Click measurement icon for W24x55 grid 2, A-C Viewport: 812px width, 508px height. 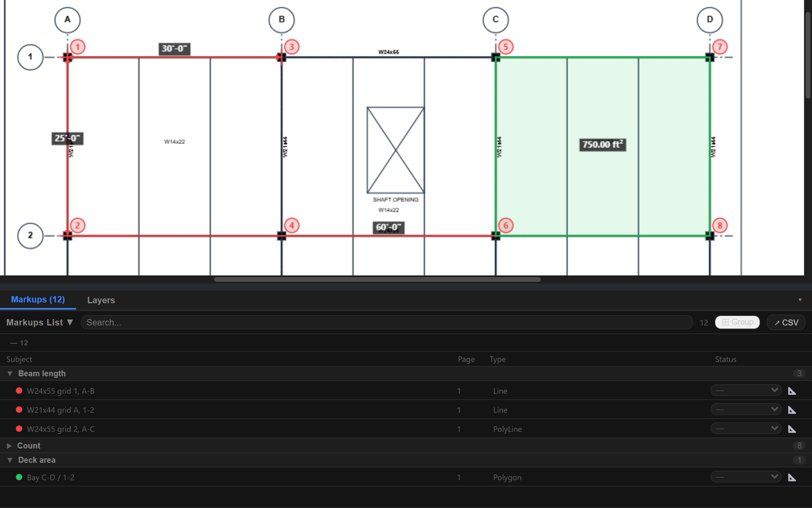coord(792,429)
